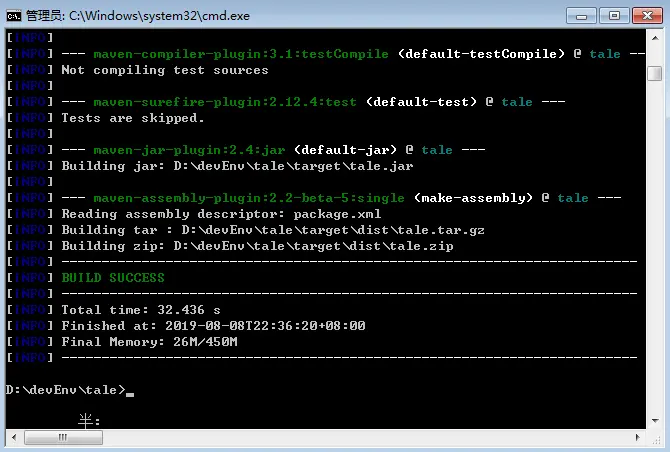Screen dimensions: 670x452
Task: Click the vertical scrollbar thumb
Action: pos(655,73)
